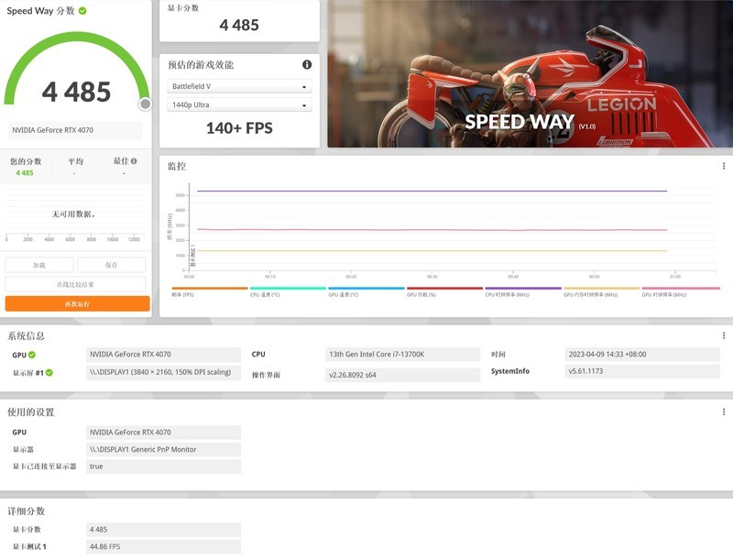Click the score comparison scale below 无可用数据
Screen dimensions: 733x560
click(x=75, y=235)
